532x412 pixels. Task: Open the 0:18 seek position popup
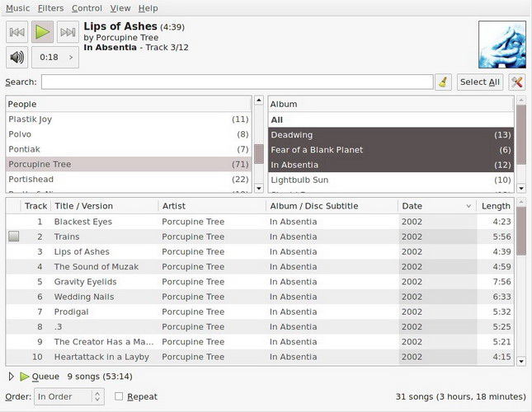pos(55,57)
